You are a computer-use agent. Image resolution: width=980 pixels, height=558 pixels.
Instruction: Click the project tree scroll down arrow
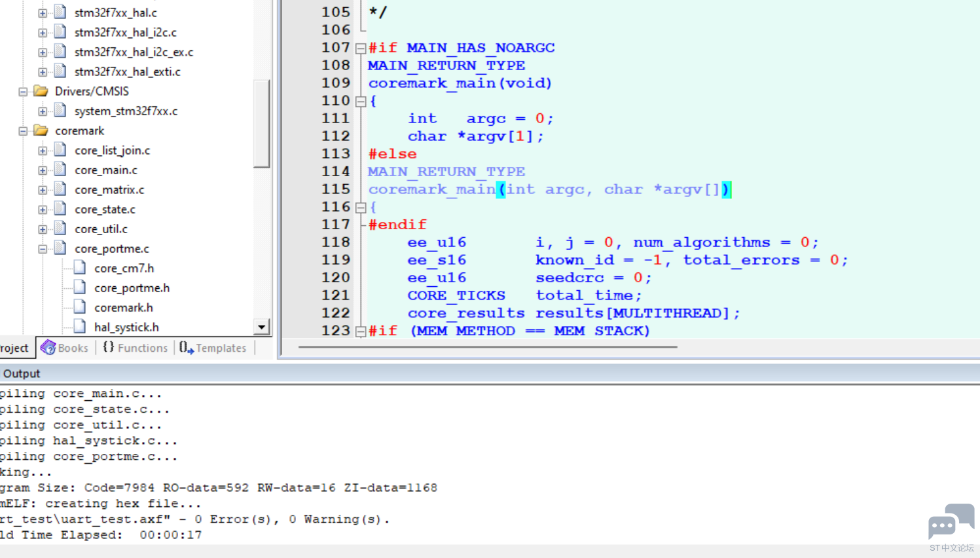point(262,327)
